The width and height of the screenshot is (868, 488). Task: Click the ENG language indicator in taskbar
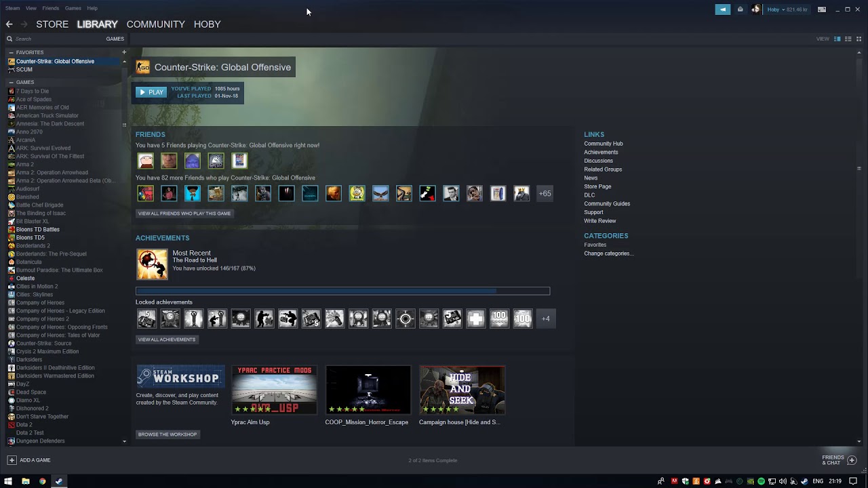(x=818, y=481)
